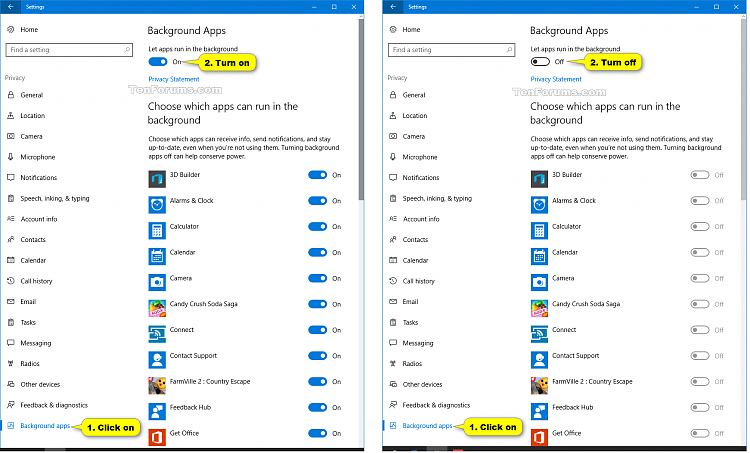Open Speech, inking, & typing in the right window
The width and height of the screenshot is (750, 453).
point(437,199)
